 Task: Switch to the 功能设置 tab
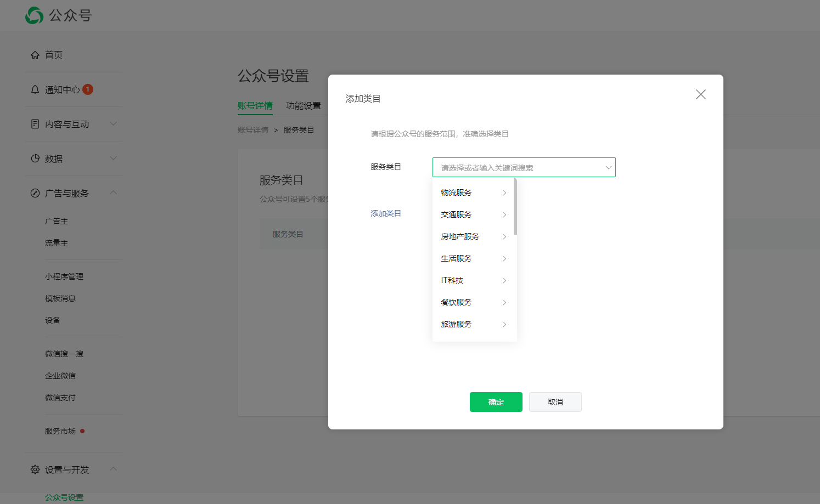pyautogui.click(x=304, y=106)
